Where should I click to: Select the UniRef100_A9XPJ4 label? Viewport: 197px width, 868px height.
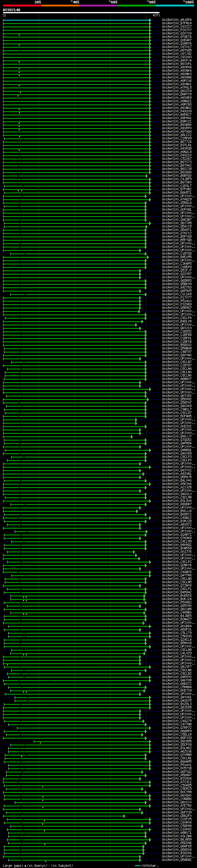[177, 60]
